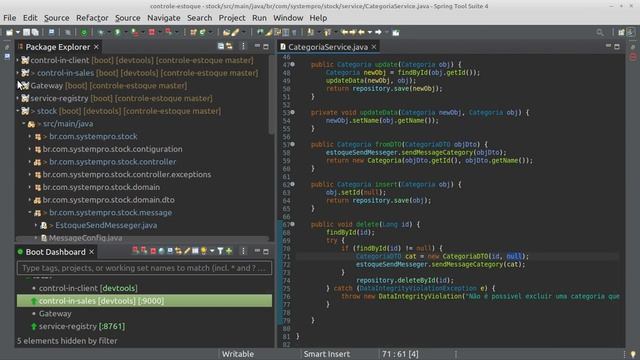Open Console icon in Boot Dashboard
This screenshot has width=640, height=360.
click(x=170, y=251)
